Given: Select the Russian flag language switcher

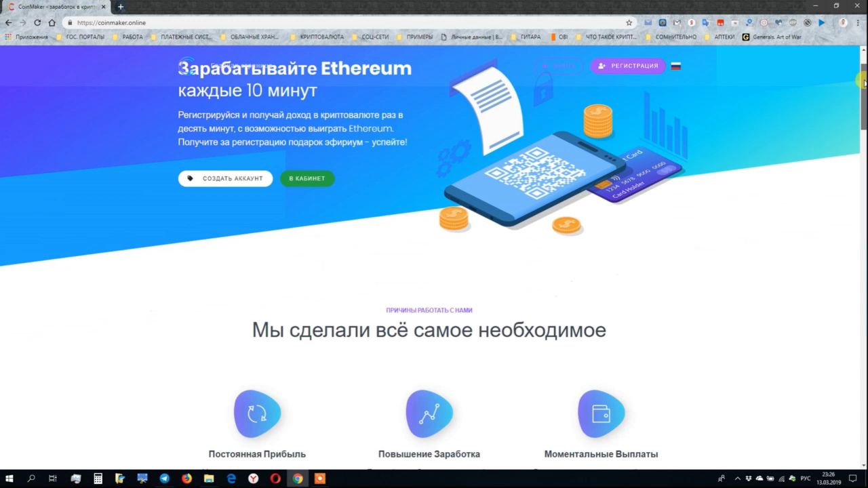Looking at the screenshot, I should [676, 66].
